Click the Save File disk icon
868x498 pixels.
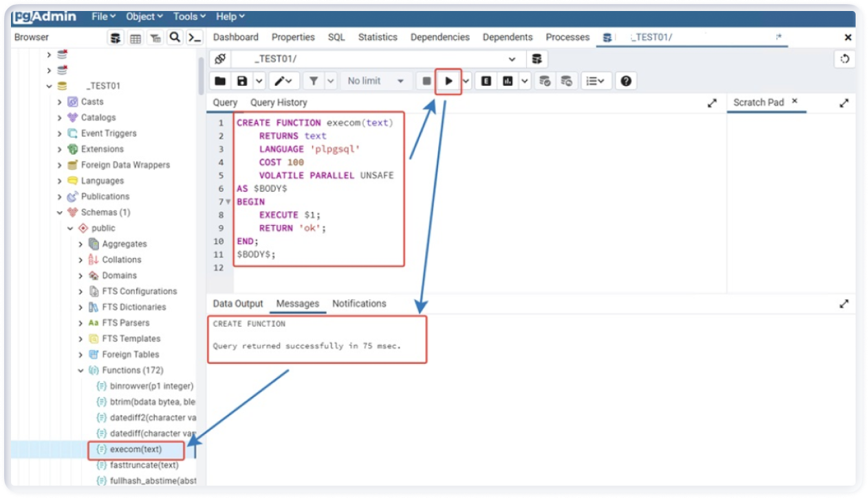pos(242,81)
